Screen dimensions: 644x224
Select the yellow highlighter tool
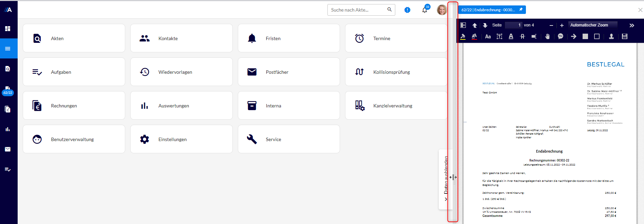point(463,36)
